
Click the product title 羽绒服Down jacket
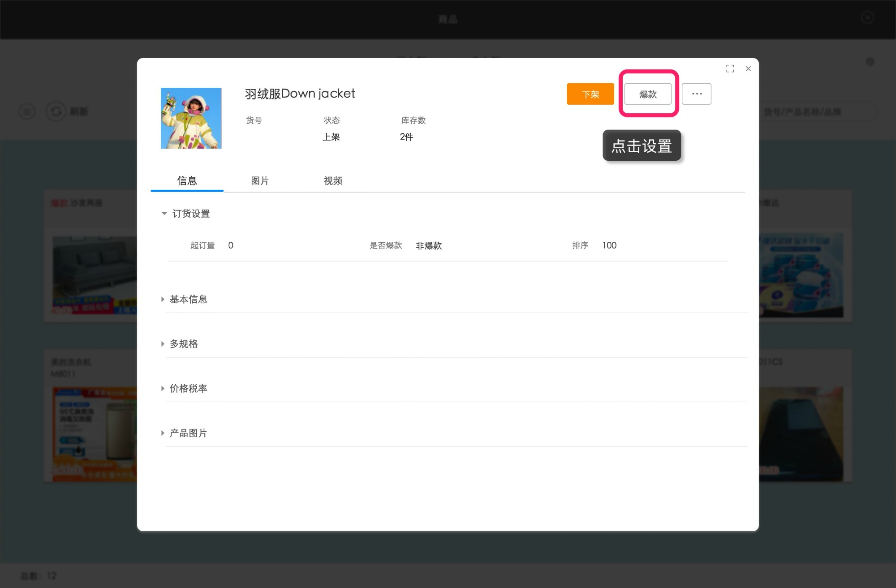click(x=300, y=94)
